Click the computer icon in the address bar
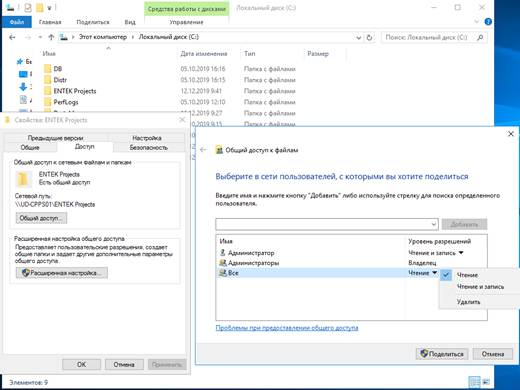The image size is (520, 390). tap(64, 37)
